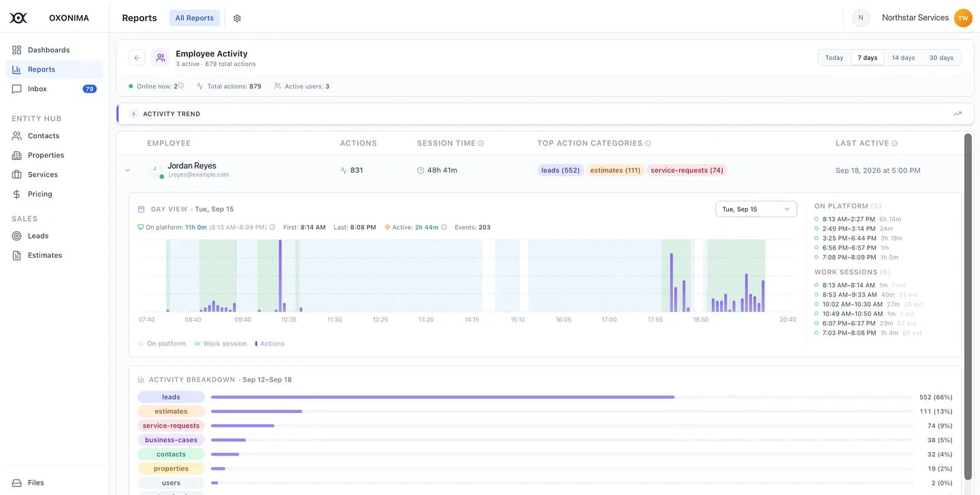This screenshot has height=495, width=980.
Task: Expand the Activity Trend section chevron
Action: coord(134,114)
